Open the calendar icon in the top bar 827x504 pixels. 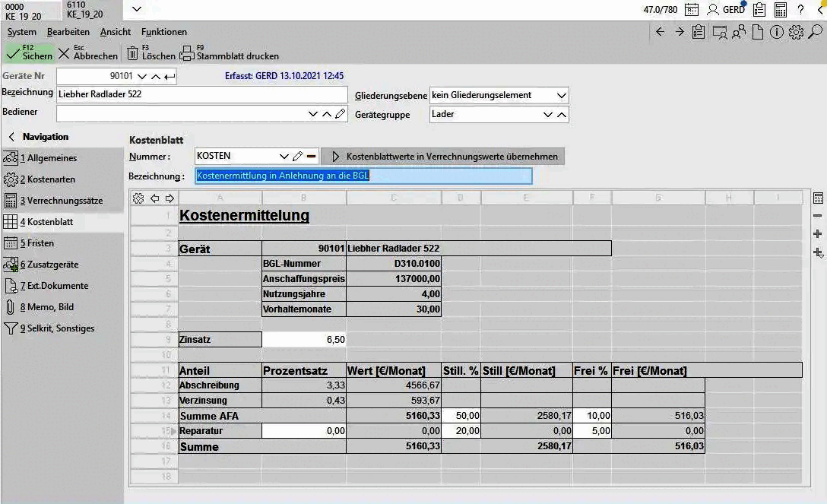pos(692,9)
